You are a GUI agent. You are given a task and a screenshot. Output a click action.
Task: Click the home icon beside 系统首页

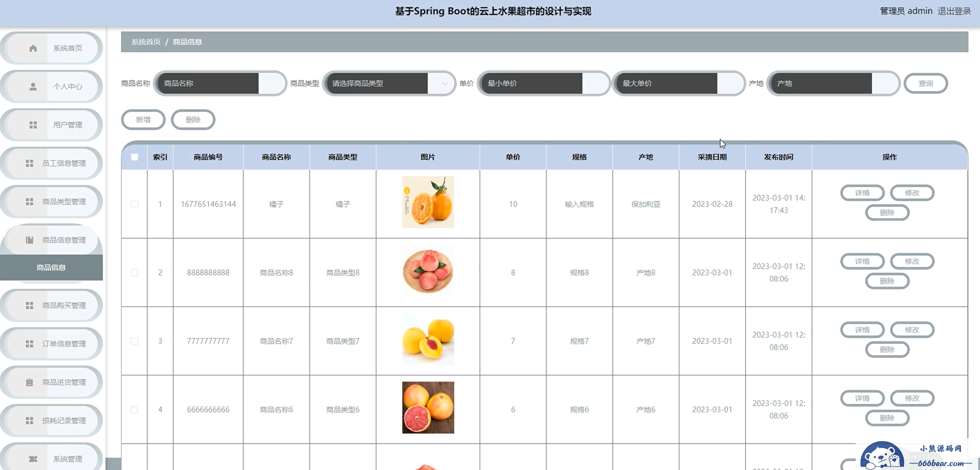click(x=33, y=48)
